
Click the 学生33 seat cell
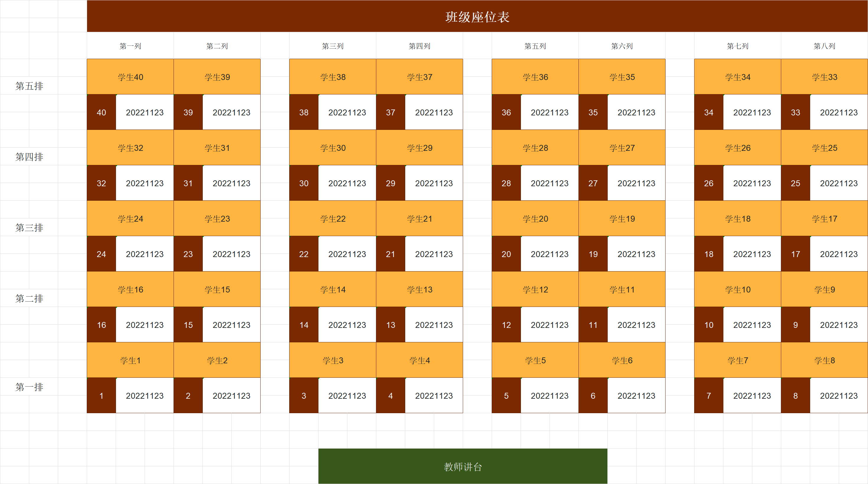(x=824, y=77)
